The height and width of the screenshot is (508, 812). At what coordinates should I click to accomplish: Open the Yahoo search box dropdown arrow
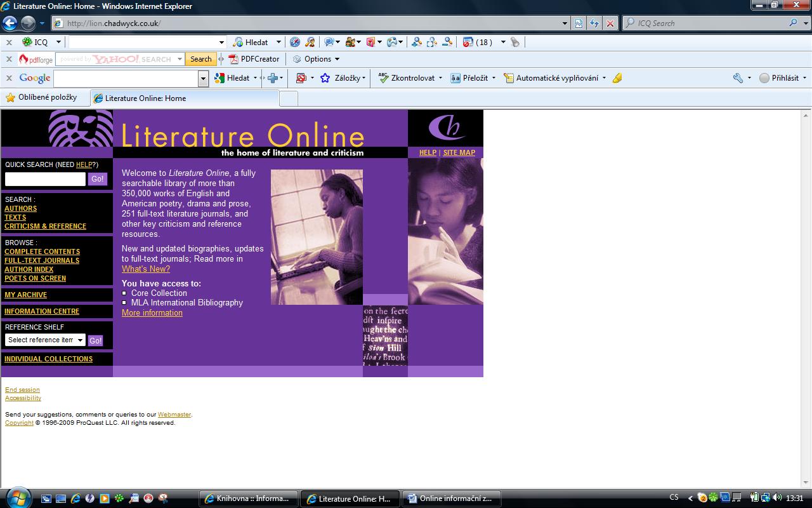point(180,59)
